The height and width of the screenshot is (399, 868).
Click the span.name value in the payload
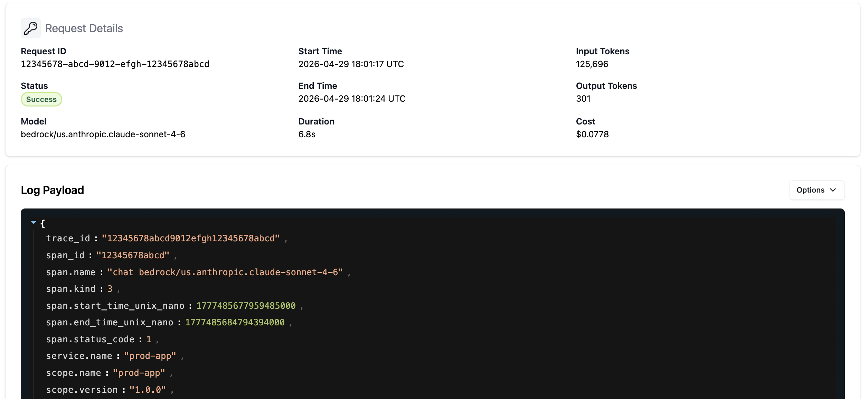(x=225, y=272)
